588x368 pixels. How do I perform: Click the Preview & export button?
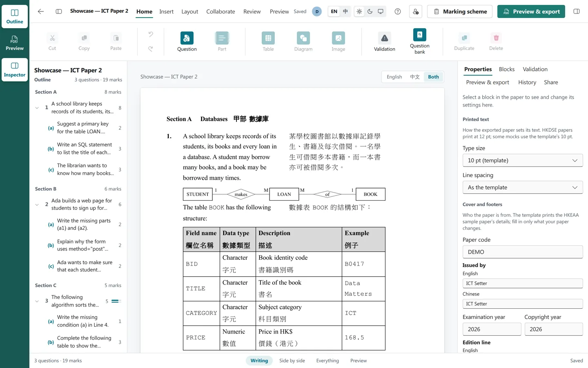tap(531, 11)
